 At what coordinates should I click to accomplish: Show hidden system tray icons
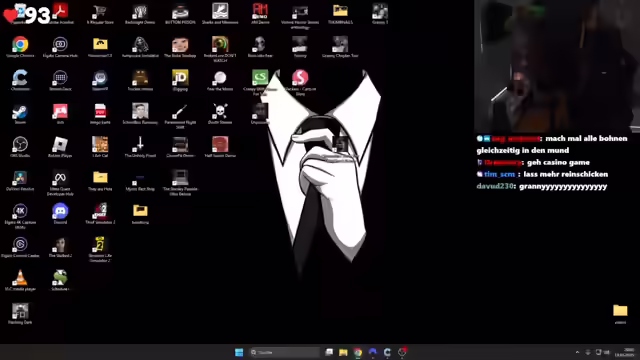tap(577, 352)
